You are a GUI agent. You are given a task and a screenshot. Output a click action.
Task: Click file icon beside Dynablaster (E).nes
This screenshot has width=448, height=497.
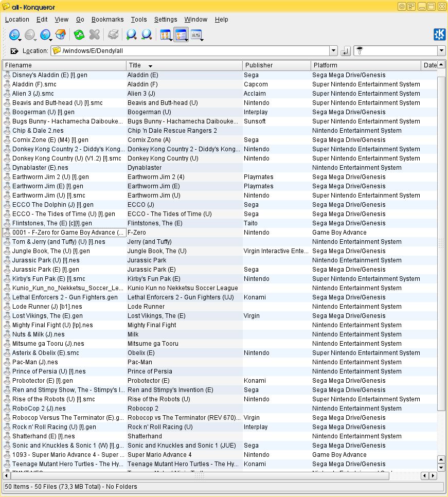(x=7, y=168)
